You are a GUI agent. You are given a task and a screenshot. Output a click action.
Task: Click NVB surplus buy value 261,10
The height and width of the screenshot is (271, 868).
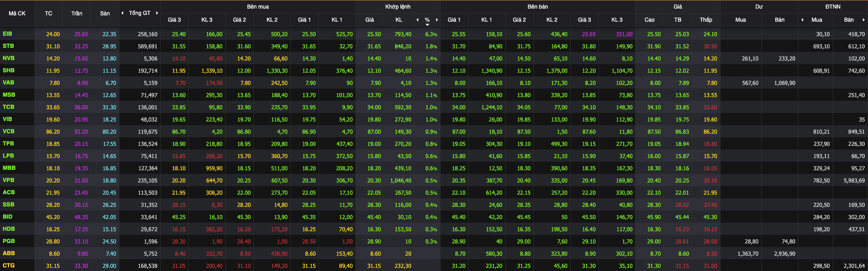pyautogui.click(x=750, y=59)
